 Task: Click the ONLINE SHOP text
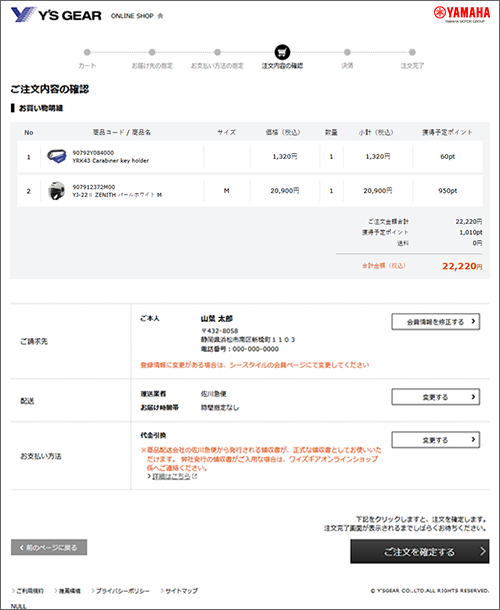(x=132, y=16)
